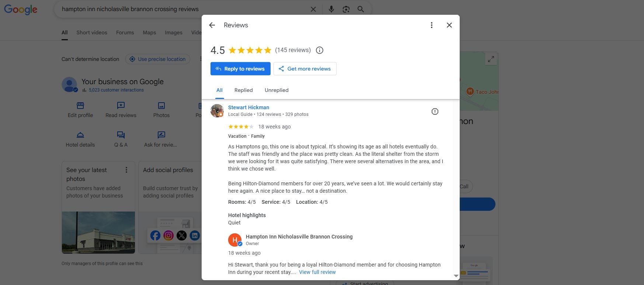Click the LinkedIn icon
The height and width of the screenshot is (285, 644).
pos(195,235)
